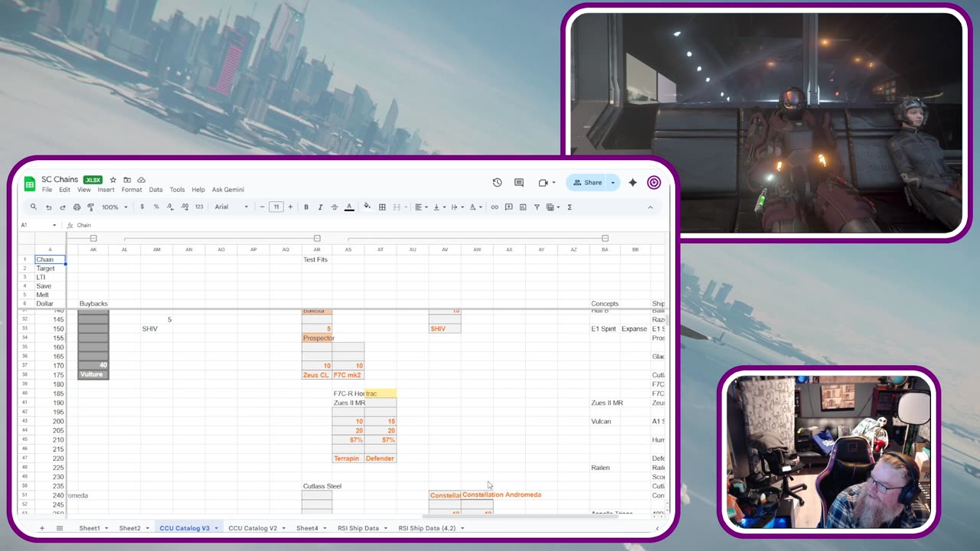Open the Insert menu
Image resolution: width=980 pixels, height=551 pixels.
click(x=106, y=190)
